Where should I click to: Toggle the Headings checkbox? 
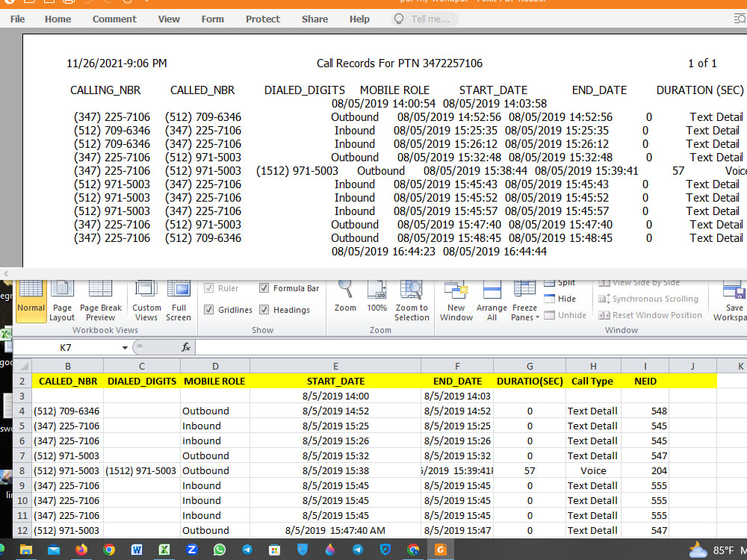click(264, 310)
